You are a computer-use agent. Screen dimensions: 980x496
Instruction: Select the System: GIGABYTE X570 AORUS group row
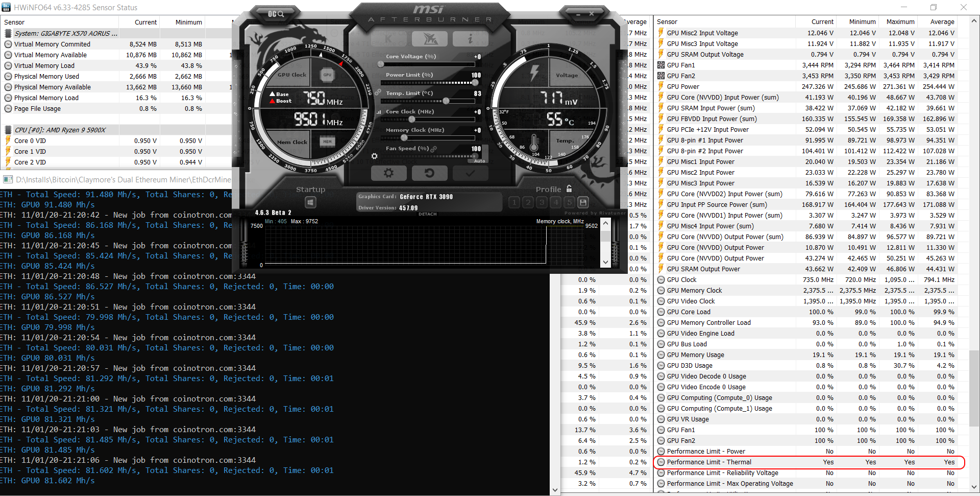[x=116, y=33]
